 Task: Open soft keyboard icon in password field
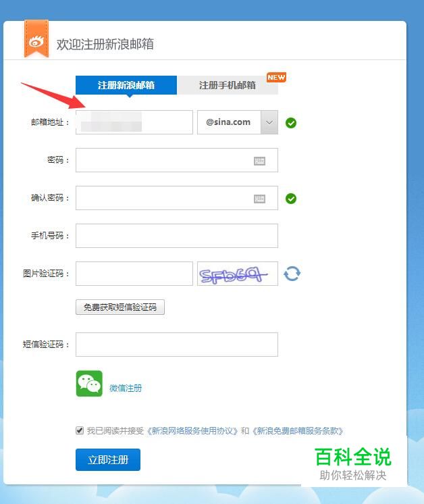click(259, 161)
